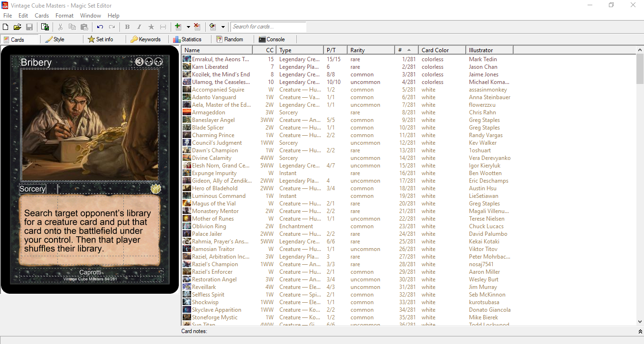Click the card rules text box

pyautogui.click(x=90, y=231)
